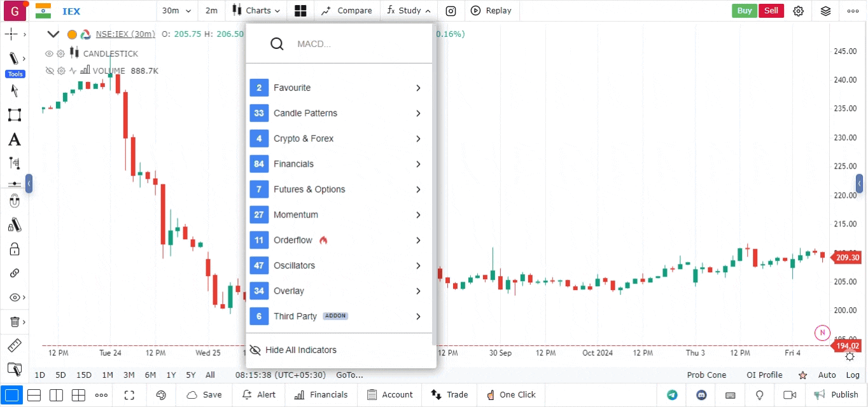The image size is (868, 407).
Task: Click the orange symbol color dot
Action: [72, 34]
